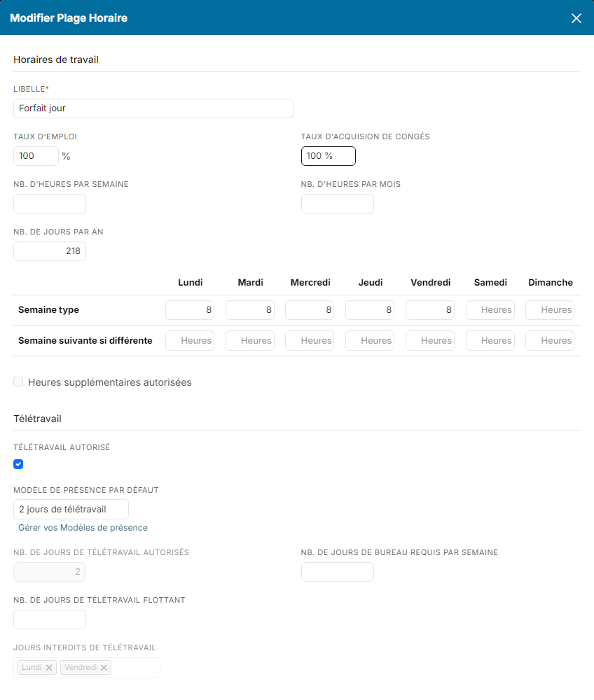Image resolution: width=594 pixels, height=700 pixels.
Task: Click Semaine suivante Jeudi hours field
Action: point(370,341)
